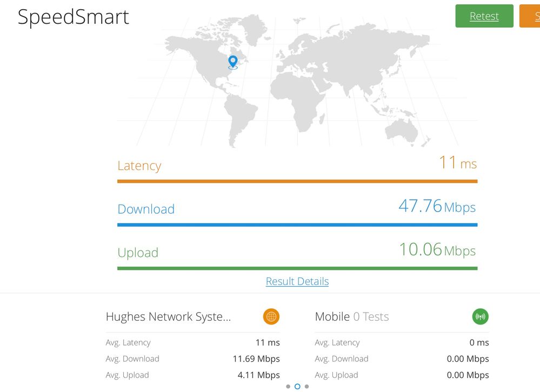Click the 11 ms latency result
Viewport: 540px width, 392px height.
457,163
